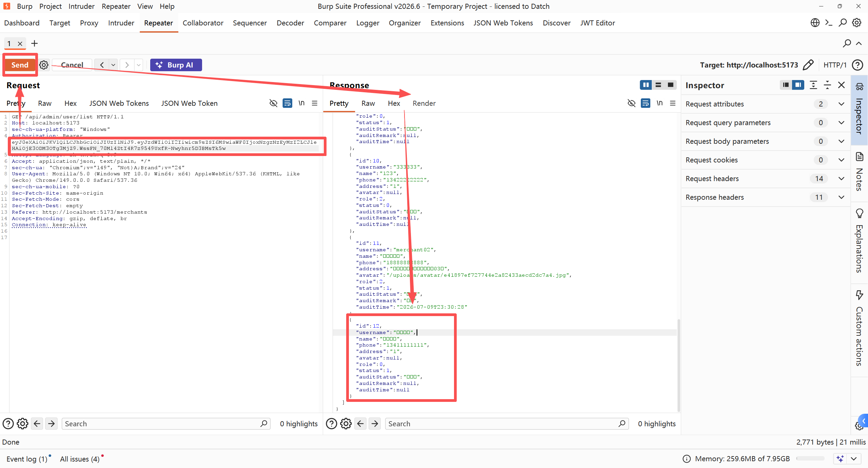Add a new Repeater tab
The width and height of the screenshot is (868, 468).
[34, 43]
